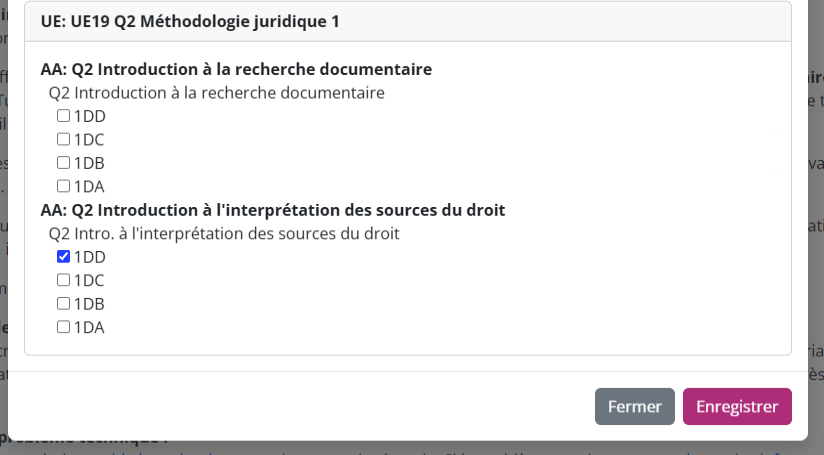The image size is (824, 455).
Task: Tick 1DA checkbox under recherche documentaire
Action: pyautogui.click(x=63, y=186)
